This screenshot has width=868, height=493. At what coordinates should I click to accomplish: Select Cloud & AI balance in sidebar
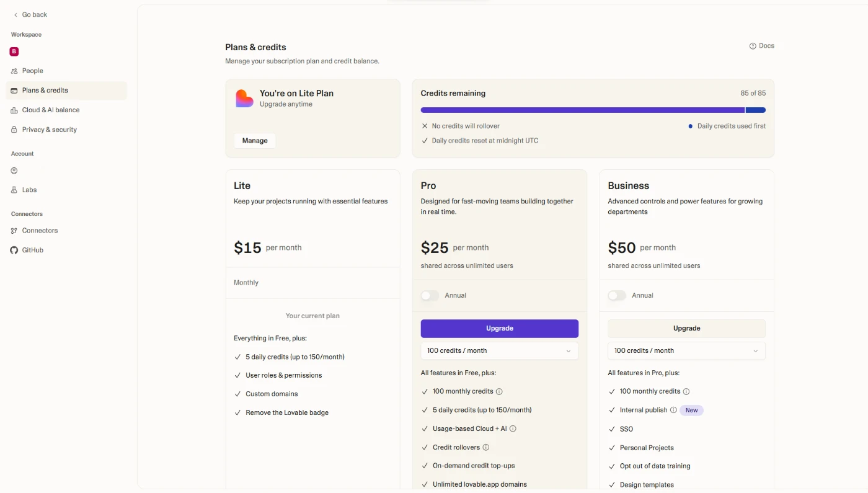[x=51, y=110]
